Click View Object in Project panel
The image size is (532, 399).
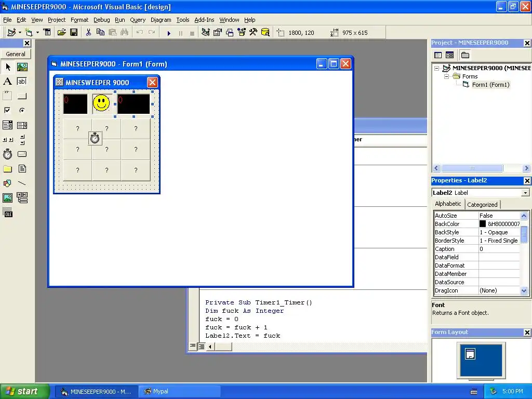[x=449, y=55]
